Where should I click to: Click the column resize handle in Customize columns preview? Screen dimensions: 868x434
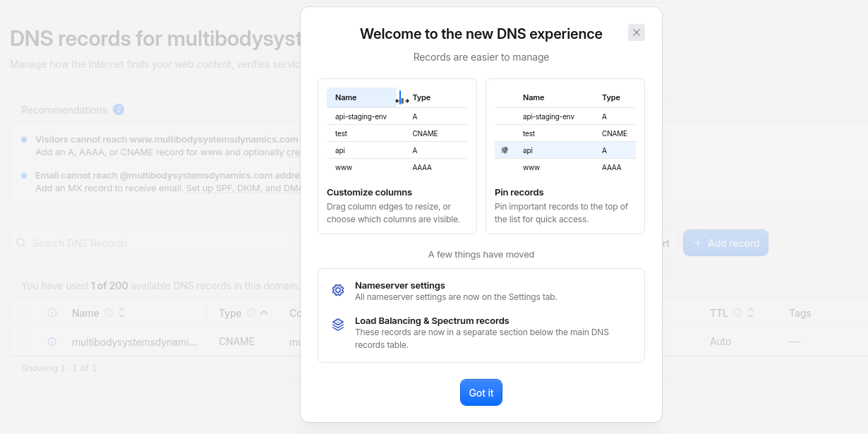(402, 98)
